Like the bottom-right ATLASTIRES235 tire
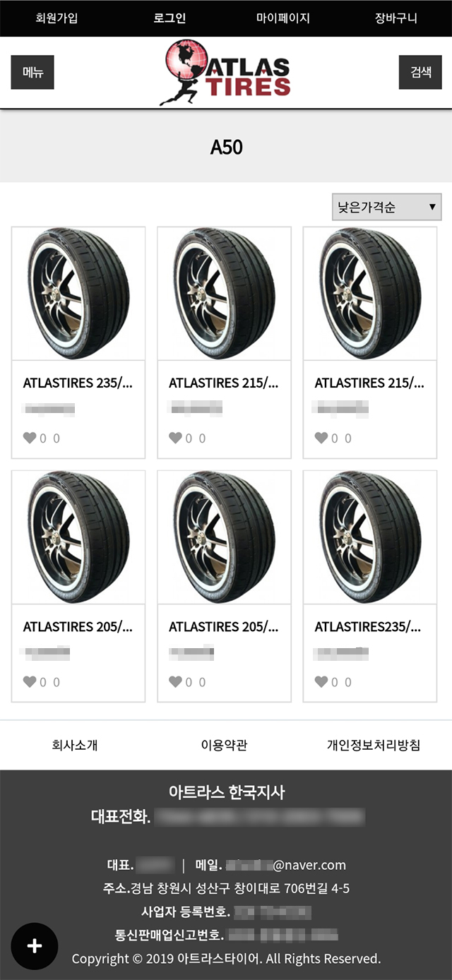Viewport: 452px width, 980px height. click(321, 681)
